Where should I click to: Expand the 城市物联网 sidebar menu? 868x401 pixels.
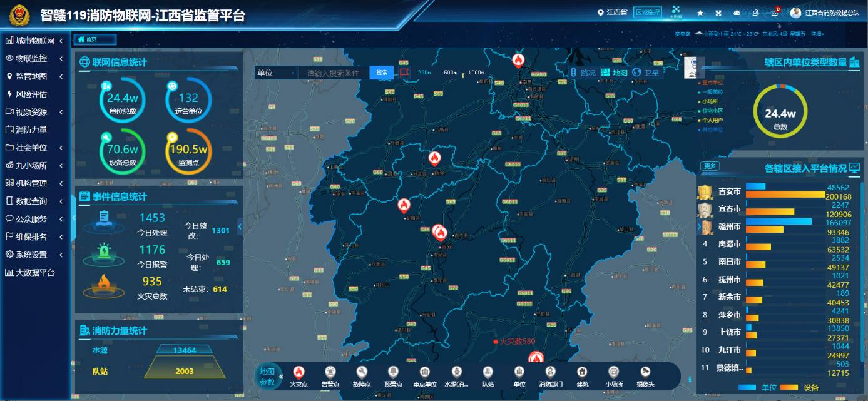pyautogui.click(x=35, y=41)
